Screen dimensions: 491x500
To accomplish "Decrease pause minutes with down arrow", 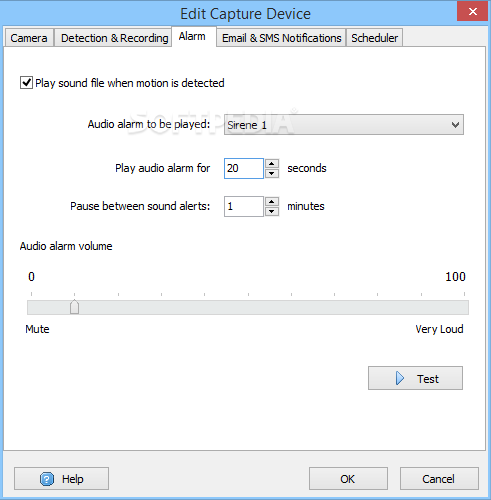I will pyautogui.click(x=272, y=211).
